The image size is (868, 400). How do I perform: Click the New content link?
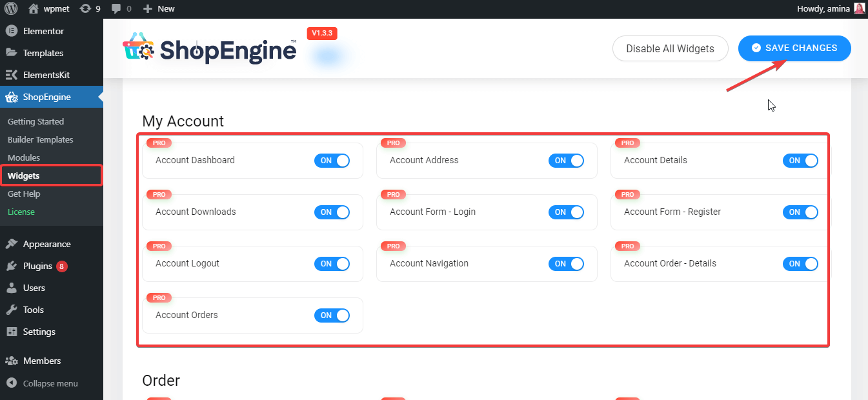coord(159,8)
